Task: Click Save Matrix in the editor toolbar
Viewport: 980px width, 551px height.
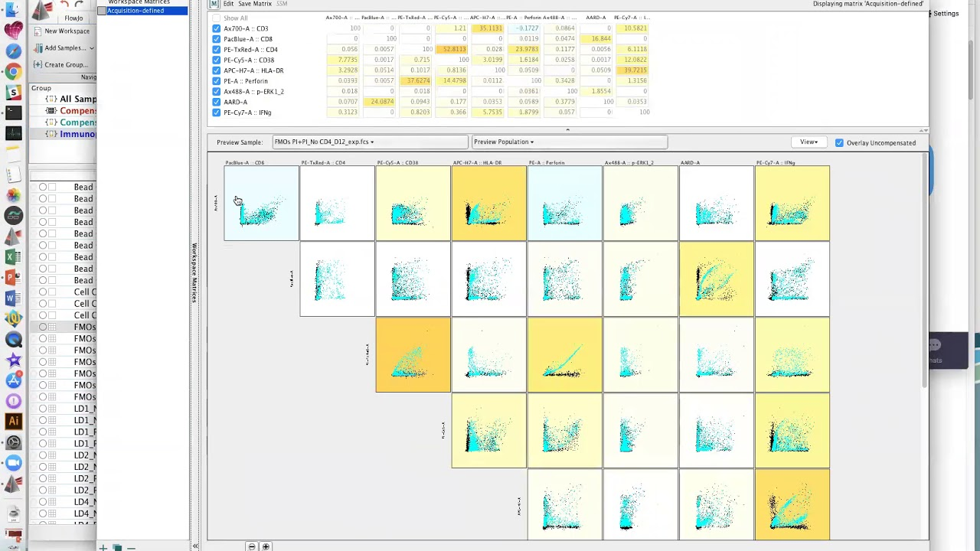Action: 255,4
